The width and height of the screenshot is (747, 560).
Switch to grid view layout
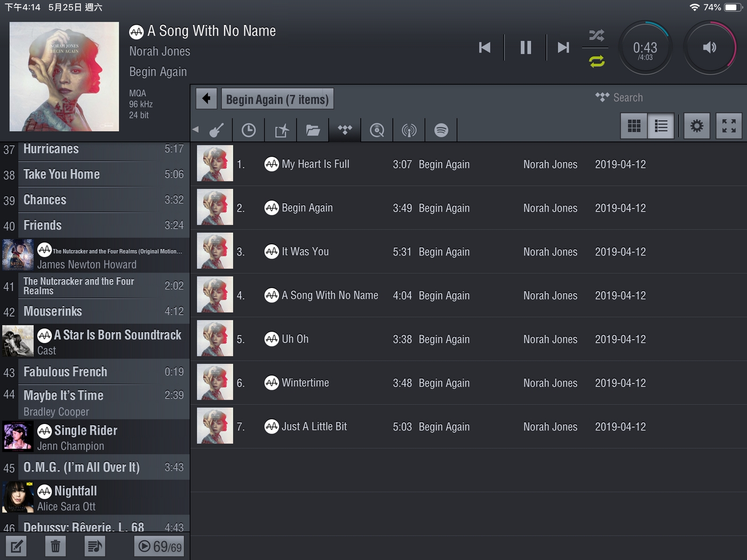pos(634,126)
